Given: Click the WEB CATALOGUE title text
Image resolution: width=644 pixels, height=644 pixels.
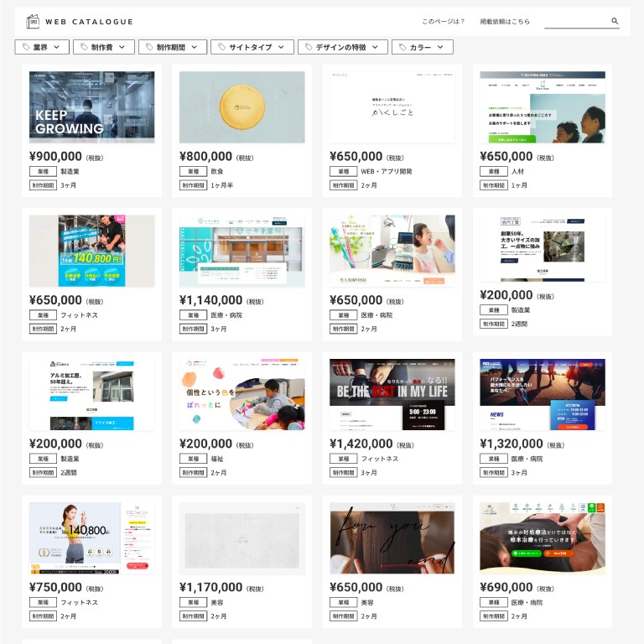Looking at the screenshot, I should [89, 22].
